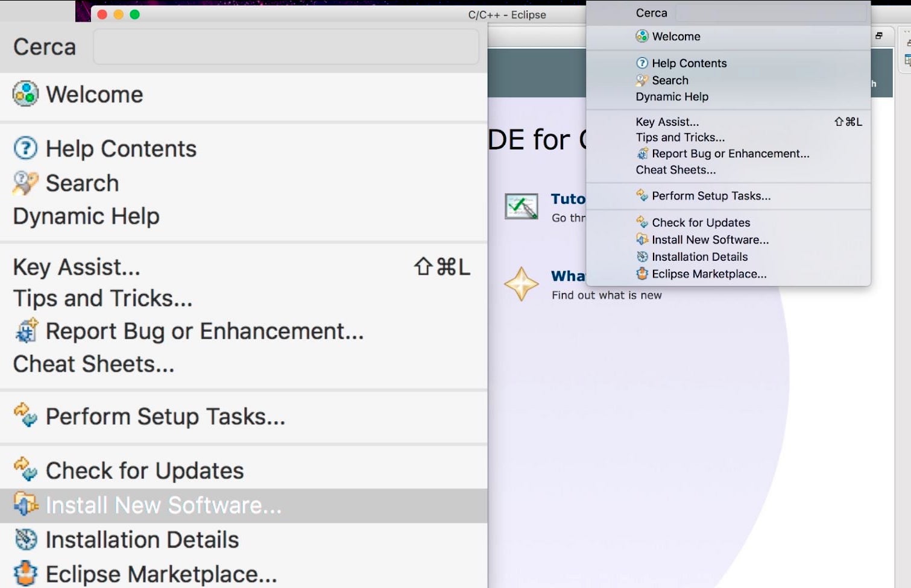Click the Welcome icon in the small Help menu
The width and height of the screenshot is (911, 588).
click(x=642, y=36)
